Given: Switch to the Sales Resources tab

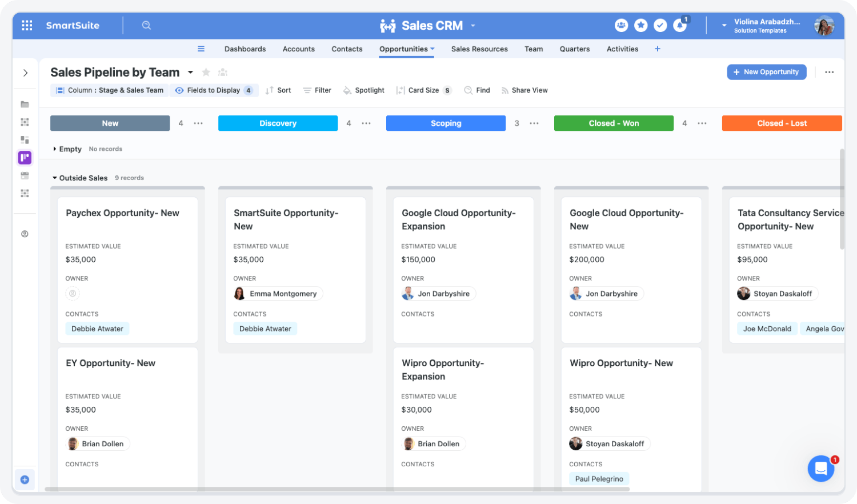Looking at the screenshot, I should [x=479, y=49].
